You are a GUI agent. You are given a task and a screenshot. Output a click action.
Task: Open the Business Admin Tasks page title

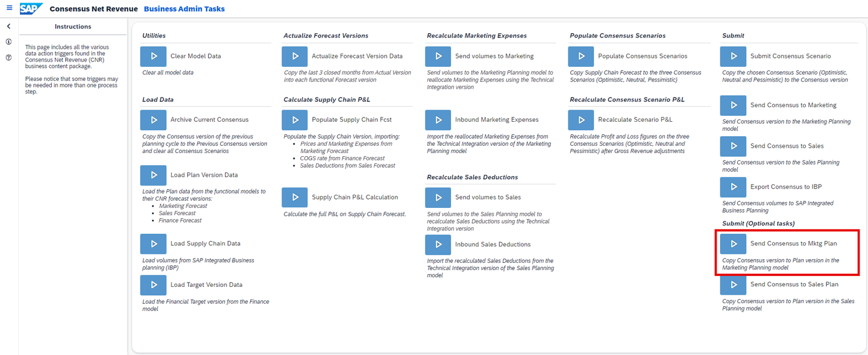pos(184,9)
